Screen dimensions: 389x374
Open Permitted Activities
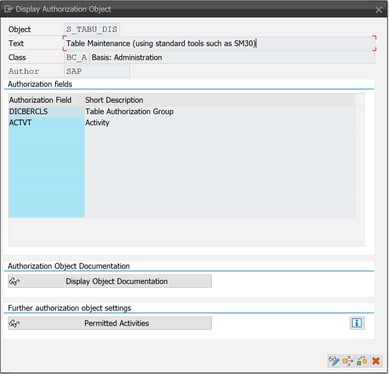coord(110,323)
